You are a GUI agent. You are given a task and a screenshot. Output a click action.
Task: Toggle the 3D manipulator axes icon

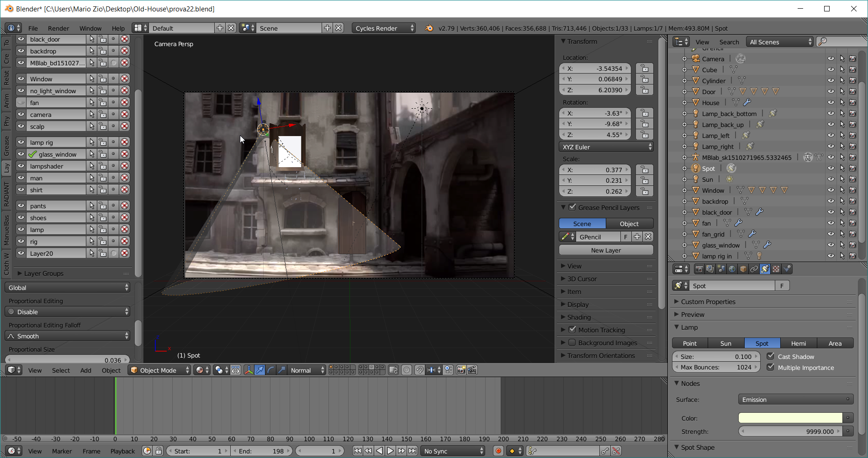click(249, 370)
